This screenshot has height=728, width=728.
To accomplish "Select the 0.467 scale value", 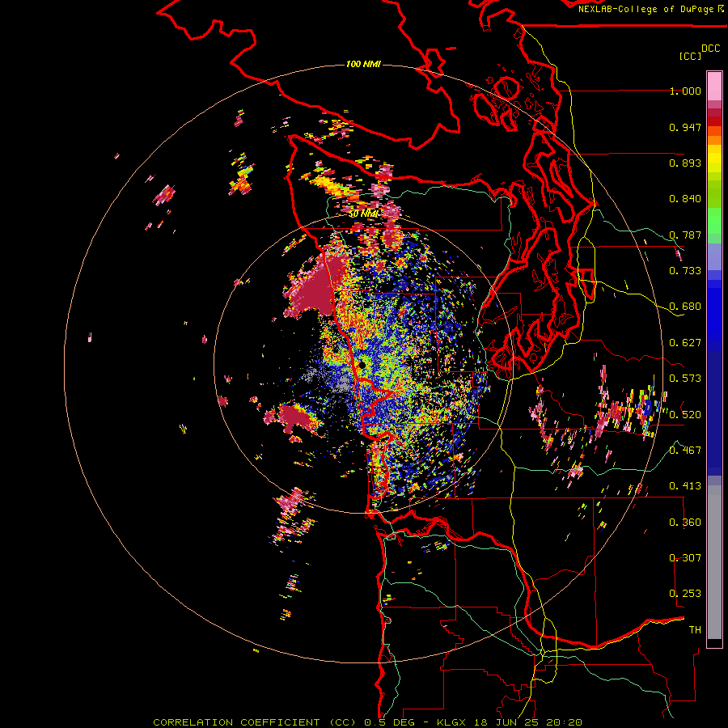I will tap(685, 451).
